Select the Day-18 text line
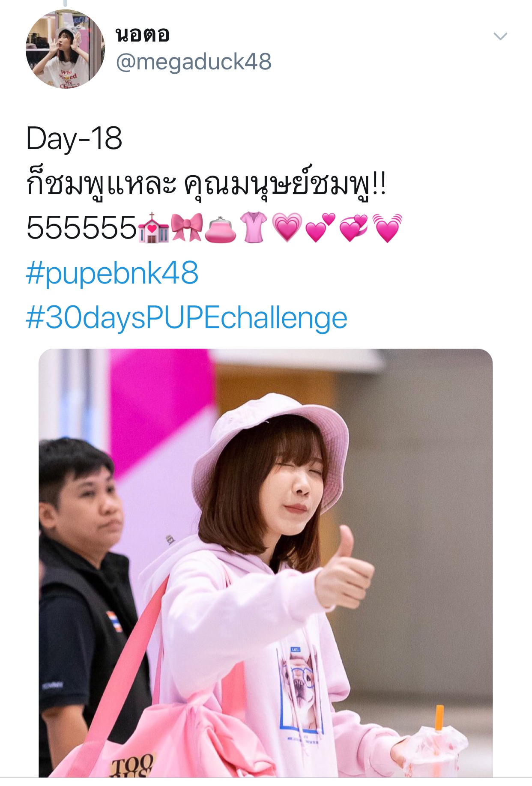The image size is (532, 786). click(74, 138)
